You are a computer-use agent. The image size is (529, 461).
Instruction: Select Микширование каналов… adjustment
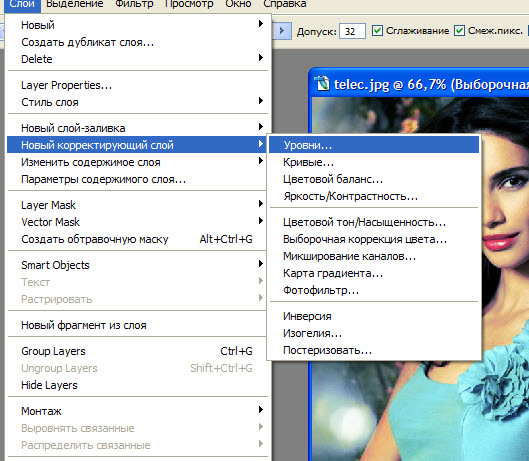(374, 256)
